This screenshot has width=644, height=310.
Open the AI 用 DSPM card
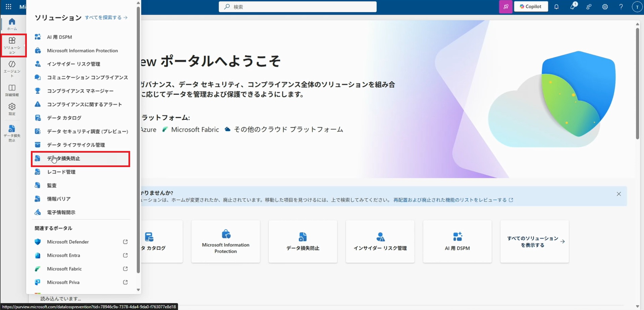click(x=457, y=242)
